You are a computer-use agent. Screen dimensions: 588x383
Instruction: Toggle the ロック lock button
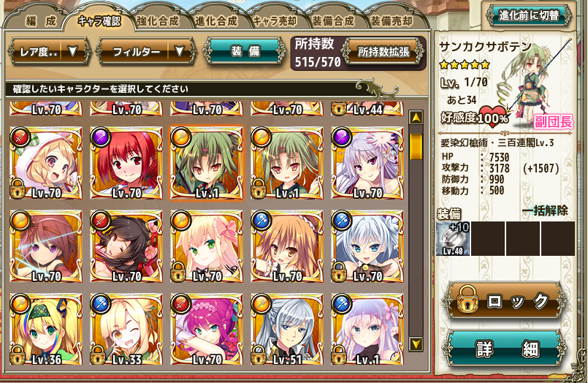pyautogui.click(x=505, y=302)
